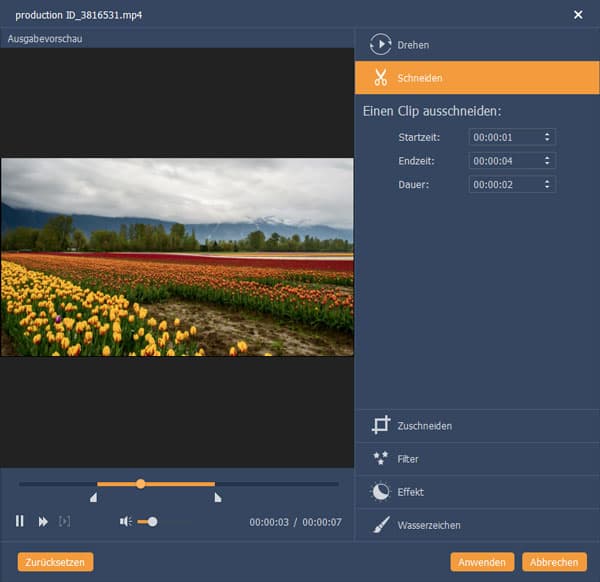
Task: Click the scissors icon for Schneiden
Action: 380,77
